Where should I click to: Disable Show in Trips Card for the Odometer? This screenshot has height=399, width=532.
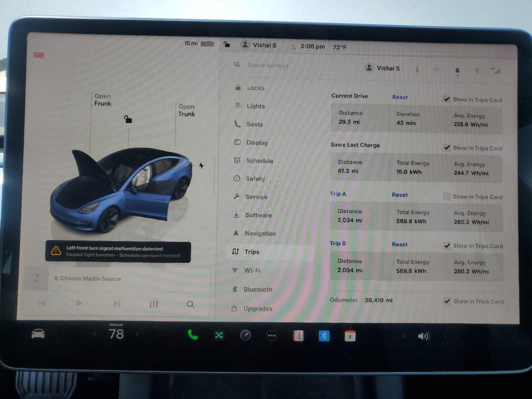click(448, 301)
